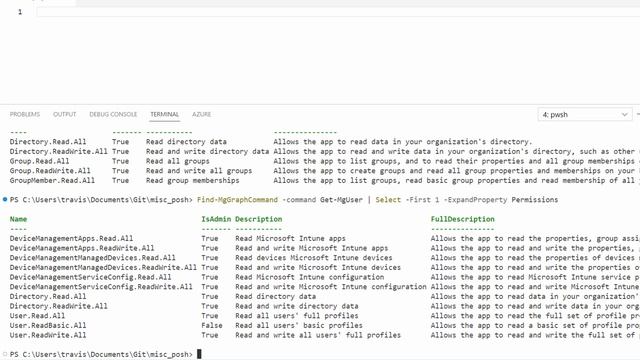Image resolution: width=640 pixels, height=360 pixels.
Task: Click the 'Name' column header
Action: coord(18,219)
